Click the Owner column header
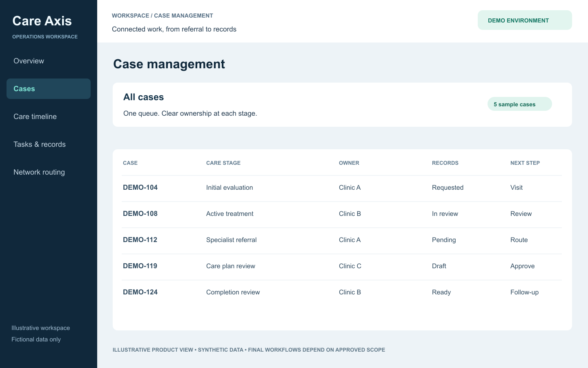The image size is (588, 368). tap(349, 163)
